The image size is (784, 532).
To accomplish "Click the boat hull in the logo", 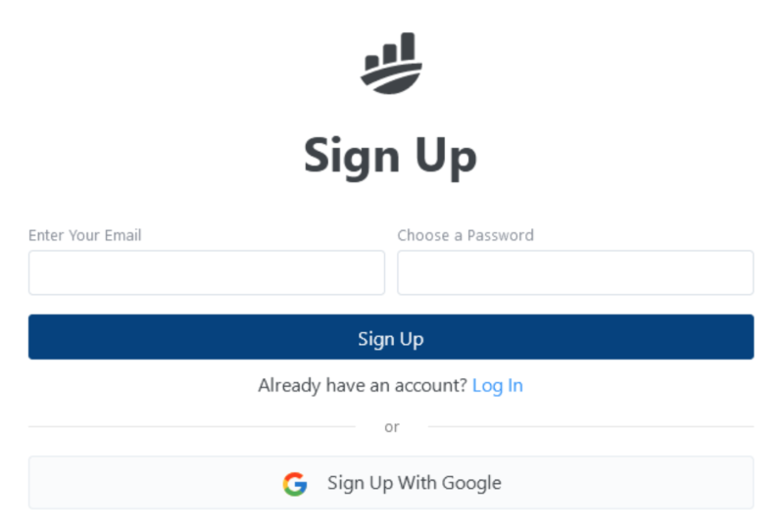I will 393,79.
